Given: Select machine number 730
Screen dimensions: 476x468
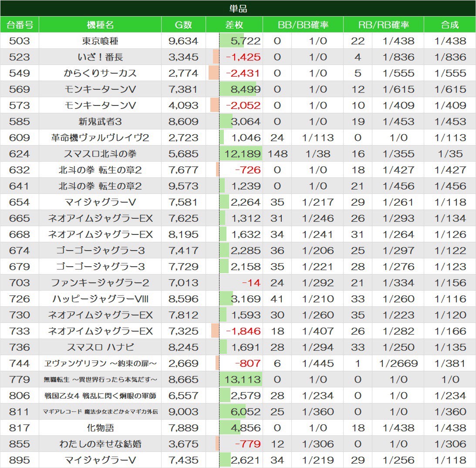Looking at the screenshot, I should tap(20, 314).
